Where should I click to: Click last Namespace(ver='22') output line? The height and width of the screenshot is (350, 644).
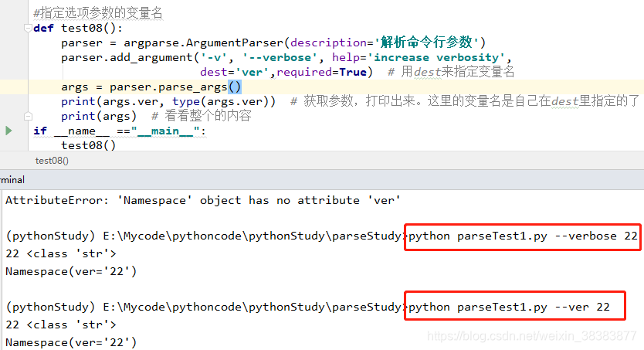[71, 342]
